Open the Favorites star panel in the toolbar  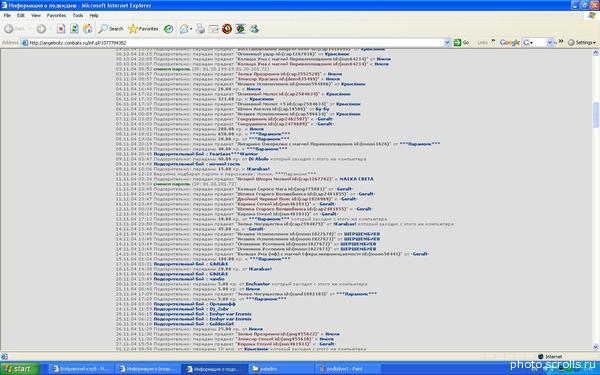click(x=143, y=29)
